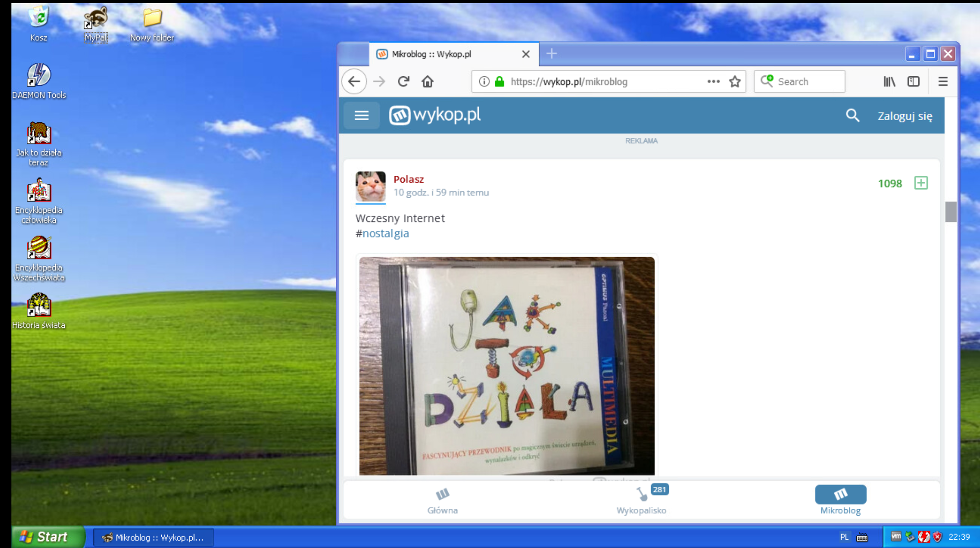Viewport: 980px width, 548px height.
Task: Bookmark this page with star icon
Action: point(735,82)
